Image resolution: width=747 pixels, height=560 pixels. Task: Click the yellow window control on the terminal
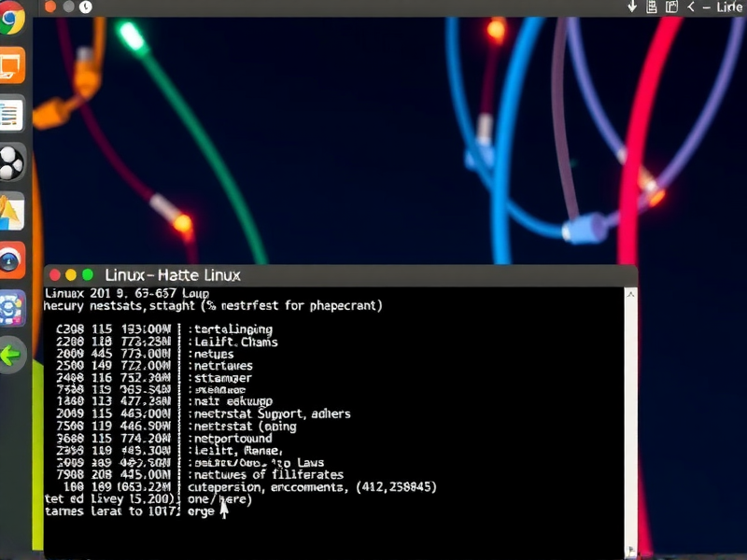70,275
